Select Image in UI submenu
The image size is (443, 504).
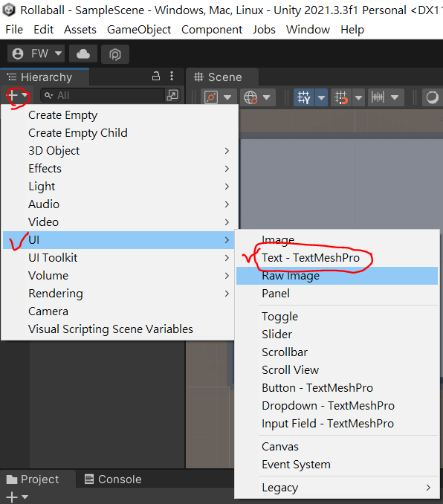(337, 240)
